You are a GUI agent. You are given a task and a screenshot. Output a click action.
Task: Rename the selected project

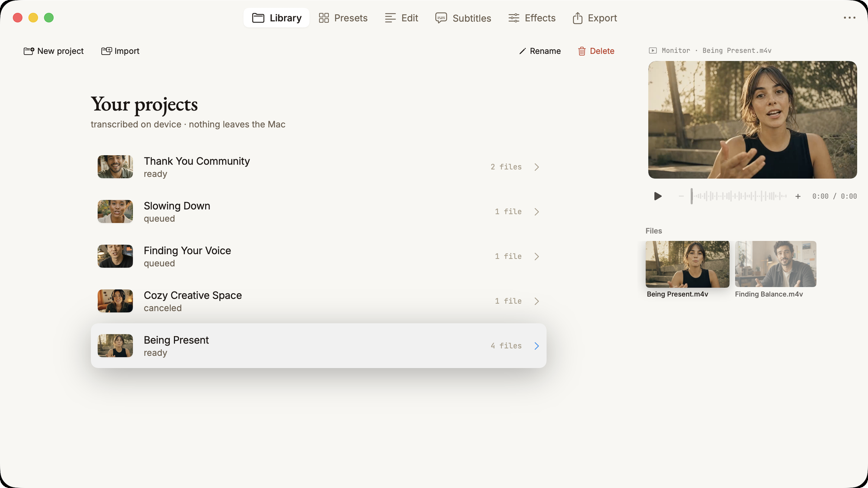(x=540, y=51)
